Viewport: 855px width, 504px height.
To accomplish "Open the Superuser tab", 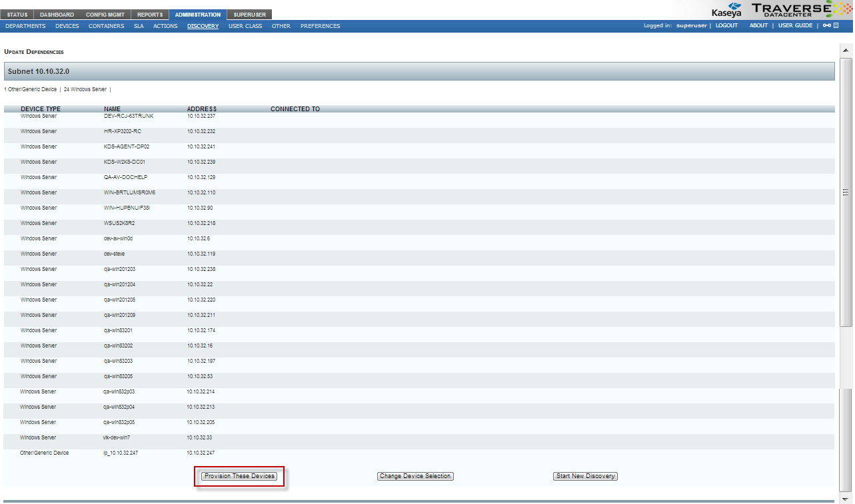I will click(249, 15).
